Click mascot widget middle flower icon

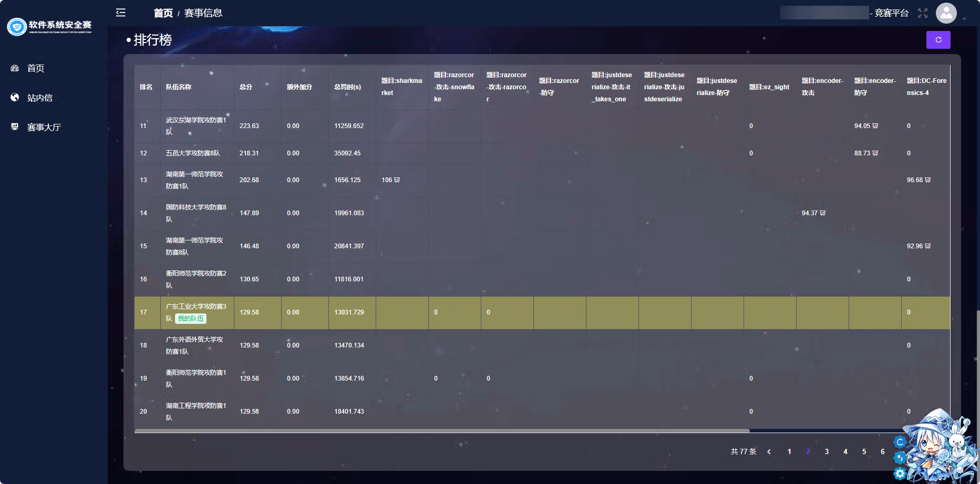(x=900, y=458)
